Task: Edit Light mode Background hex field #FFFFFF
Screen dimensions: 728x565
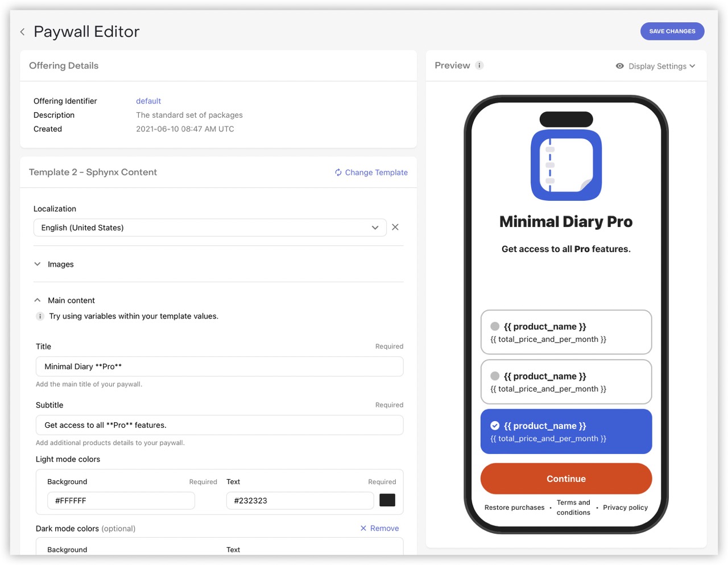Action: [121, 501]
